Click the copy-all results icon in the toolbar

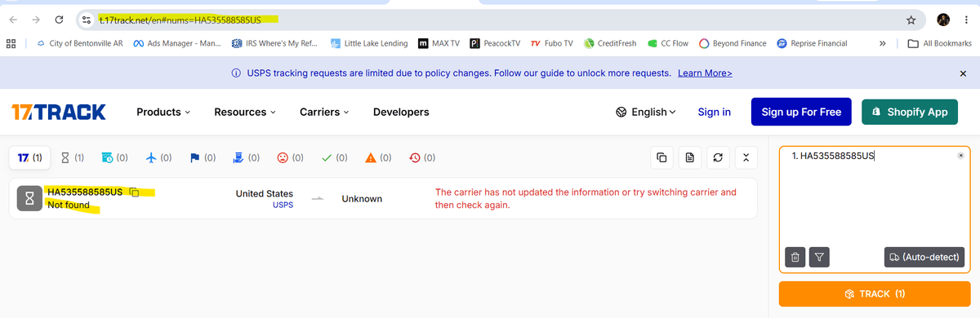point(662,157)
